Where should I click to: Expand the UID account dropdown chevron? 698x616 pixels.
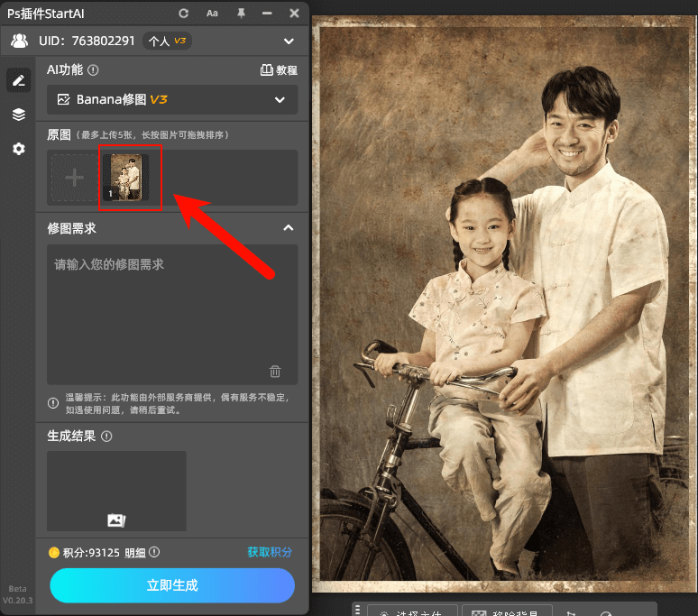click(x=289, y=41)
